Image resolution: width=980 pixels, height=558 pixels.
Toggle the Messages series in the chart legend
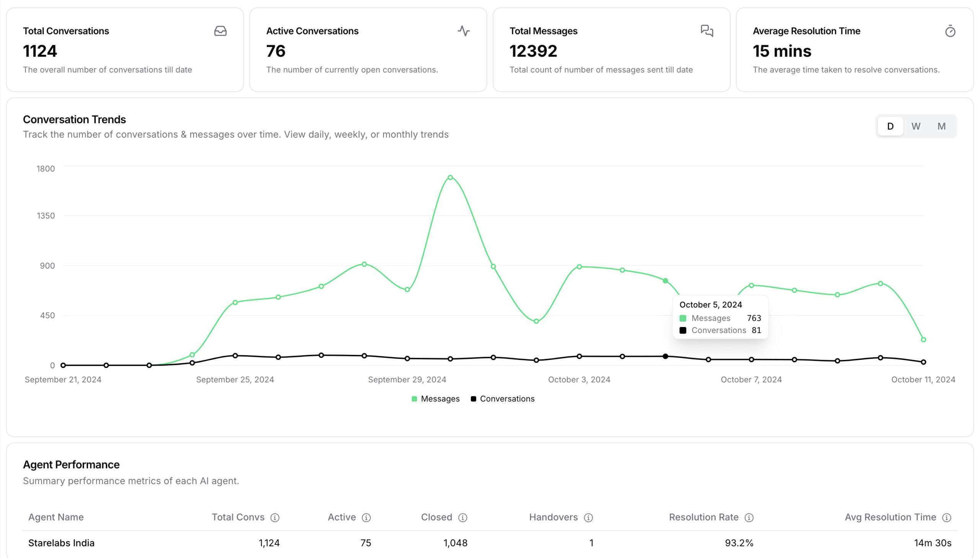tap(435, 399)
